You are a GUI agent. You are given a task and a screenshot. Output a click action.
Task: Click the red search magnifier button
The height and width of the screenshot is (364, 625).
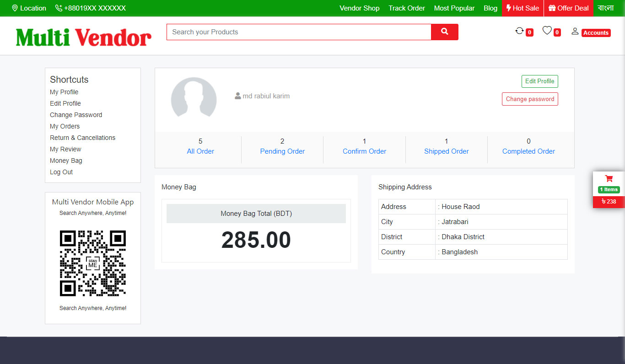444,32
